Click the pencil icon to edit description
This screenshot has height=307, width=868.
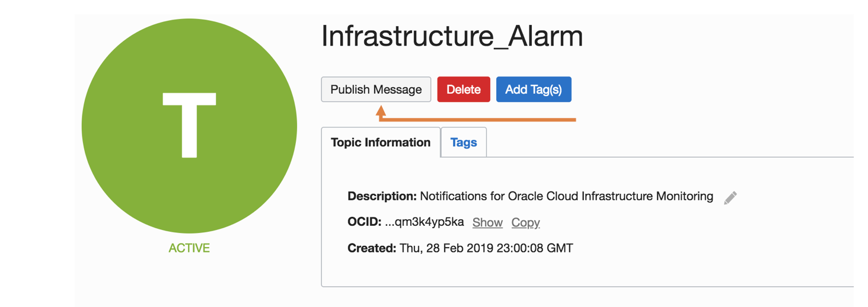(730, 198)
